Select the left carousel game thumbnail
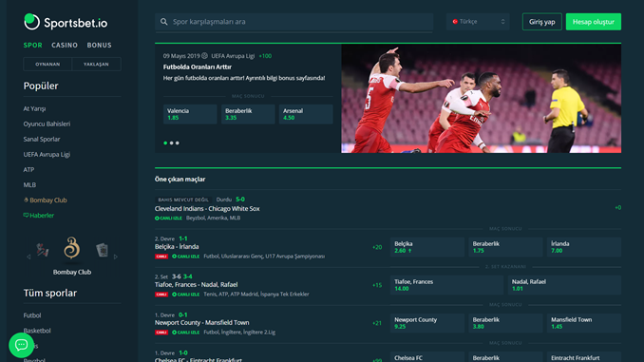Screen dimensions: 644x362 click(43, 250)
